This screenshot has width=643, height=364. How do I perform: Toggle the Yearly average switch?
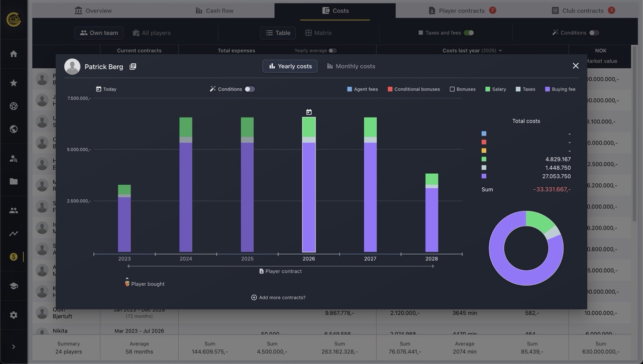(x=333, y=51)
